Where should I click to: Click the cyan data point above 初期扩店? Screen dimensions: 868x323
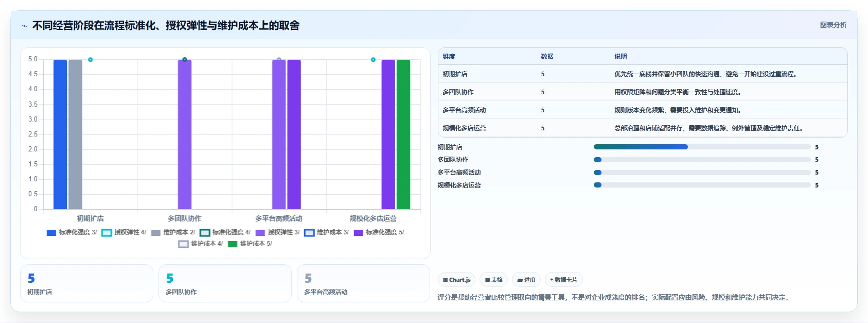90,60
